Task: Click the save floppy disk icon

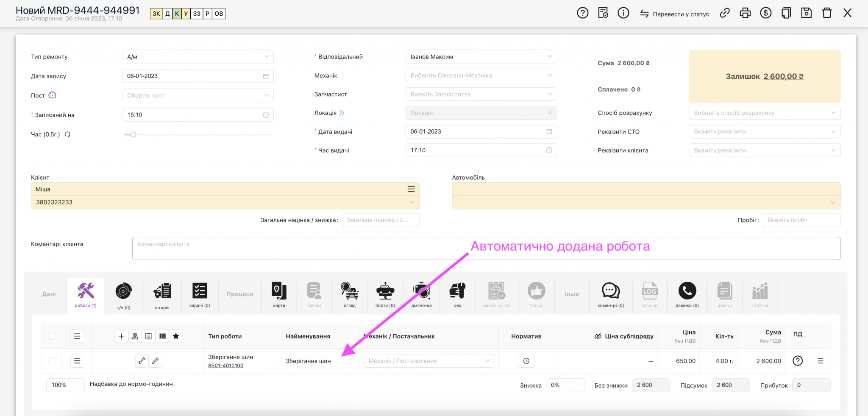Action: pos(806,13)
